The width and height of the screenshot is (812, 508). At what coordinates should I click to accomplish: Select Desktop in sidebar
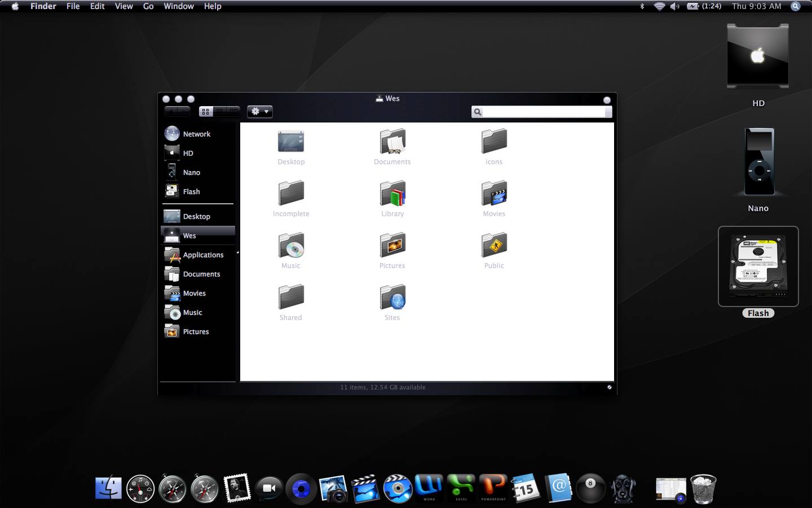(197, 216)
